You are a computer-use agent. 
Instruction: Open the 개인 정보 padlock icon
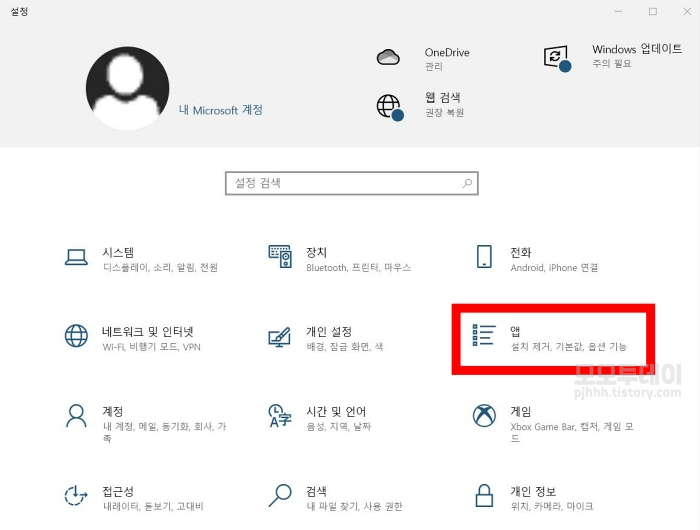tap(484, 496)
